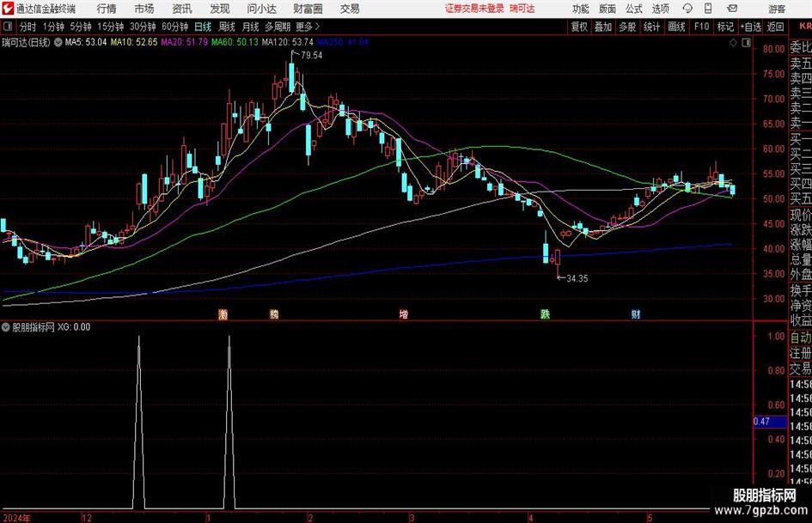812x523 pixels.
Task: Click the 瑞可达 stock name in title bar
Action: pyautogui.click(x=522, y=9)
